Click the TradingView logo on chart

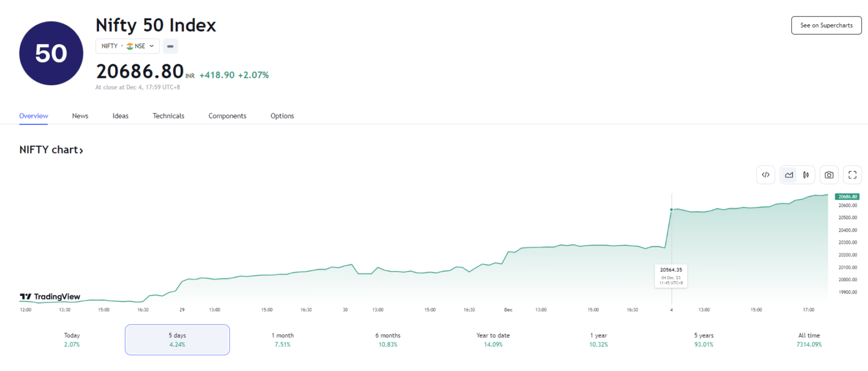50,296
